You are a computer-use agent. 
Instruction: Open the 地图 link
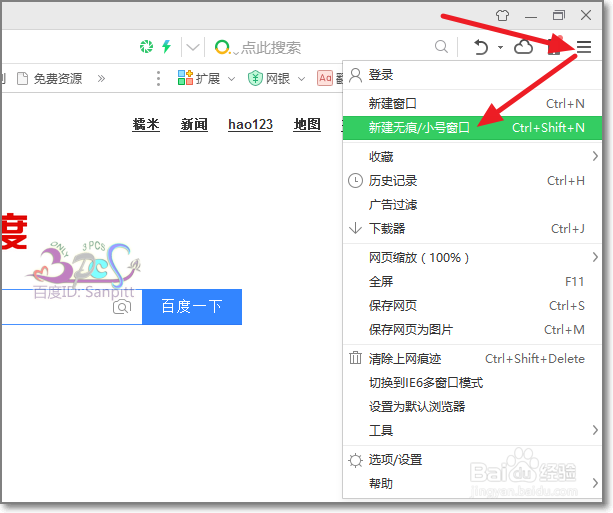[307, 124]
